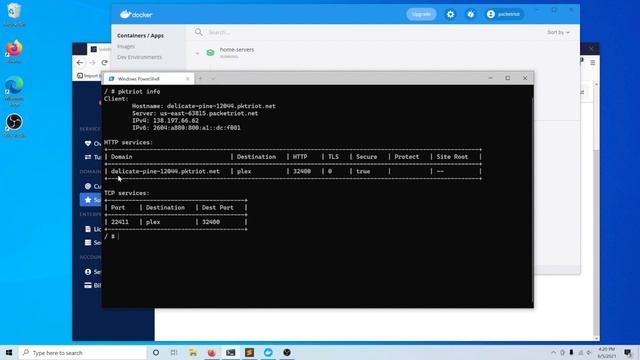Open the browser hamburger menu
640x360 pixels.
tap(593, 63)
